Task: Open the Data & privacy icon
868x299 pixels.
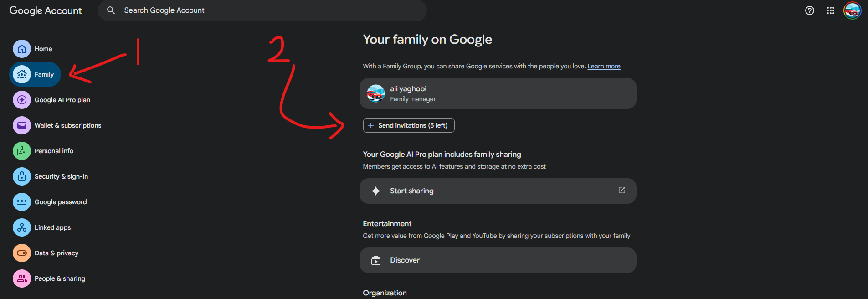Action: click(22, 253)
